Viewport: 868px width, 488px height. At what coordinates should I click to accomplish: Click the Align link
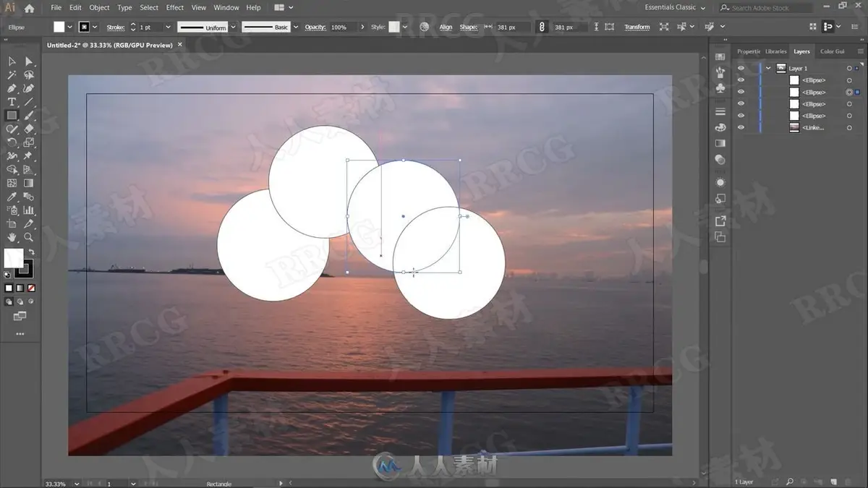tap(446, 27)
